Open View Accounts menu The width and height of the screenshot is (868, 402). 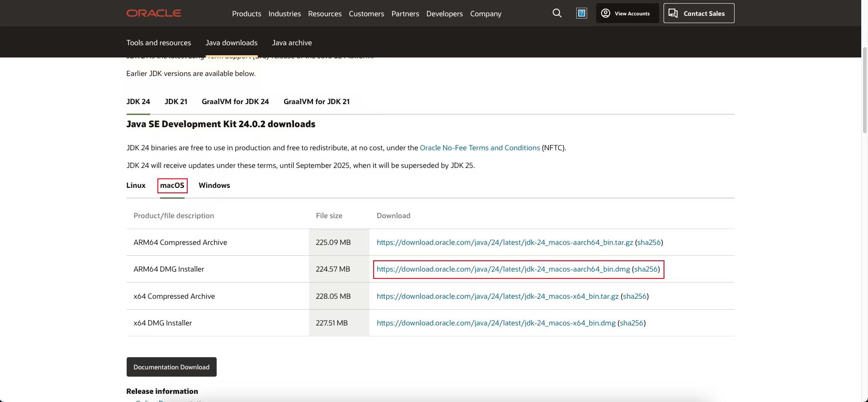(626, 14)
